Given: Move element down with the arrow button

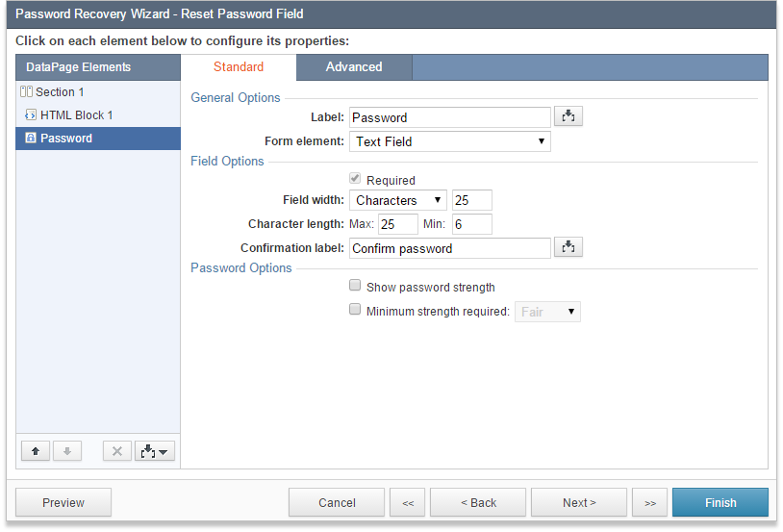Looking at the screenshot, I should (67, 451).
